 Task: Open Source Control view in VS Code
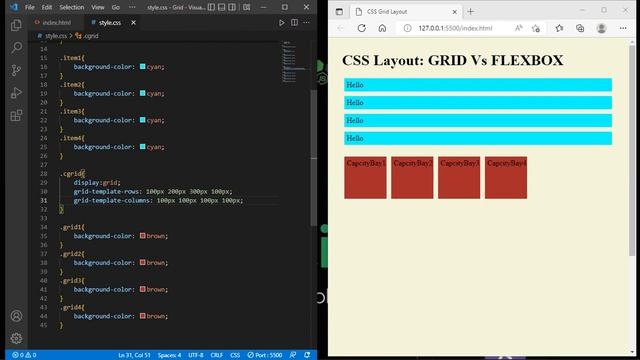point(16,70)
